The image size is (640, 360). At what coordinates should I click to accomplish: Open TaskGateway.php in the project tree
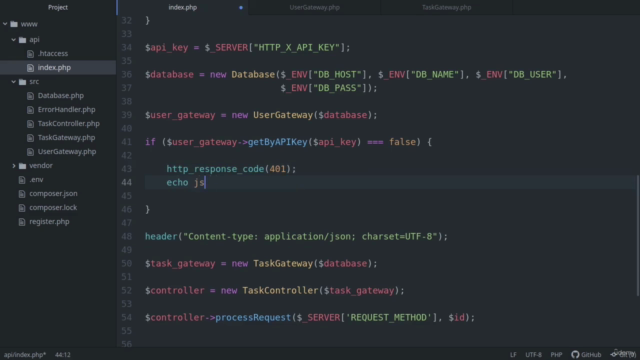67,138
